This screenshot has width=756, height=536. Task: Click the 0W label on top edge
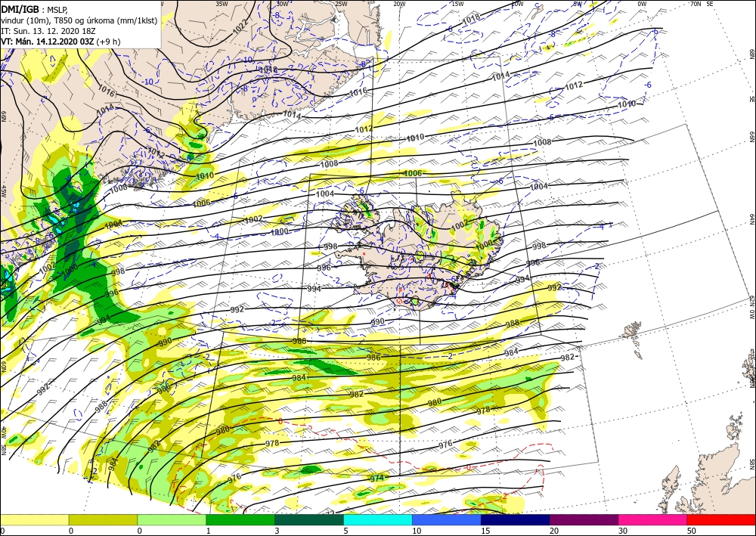point(642,4)
